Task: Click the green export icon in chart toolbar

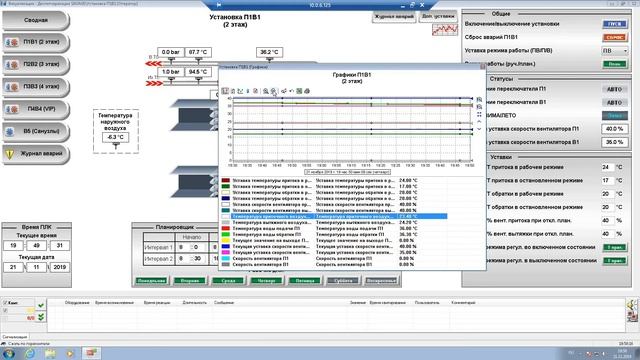Action: (299, 91)
